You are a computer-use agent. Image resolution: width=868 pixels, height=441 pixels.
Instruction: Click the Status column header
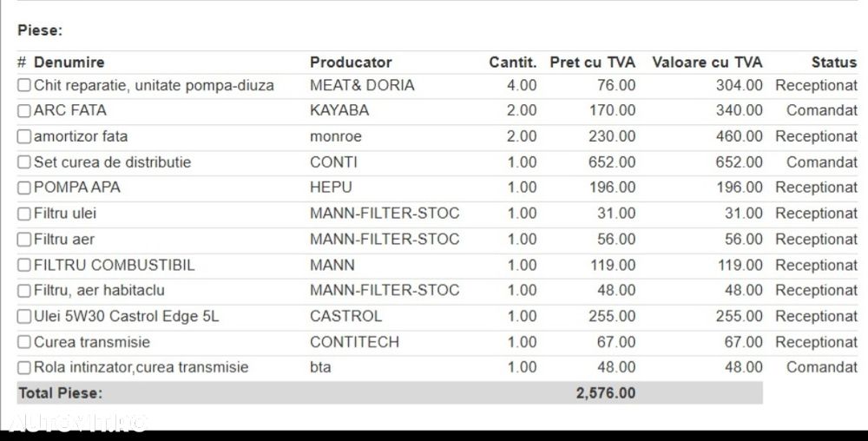click(x=833, y=63)
